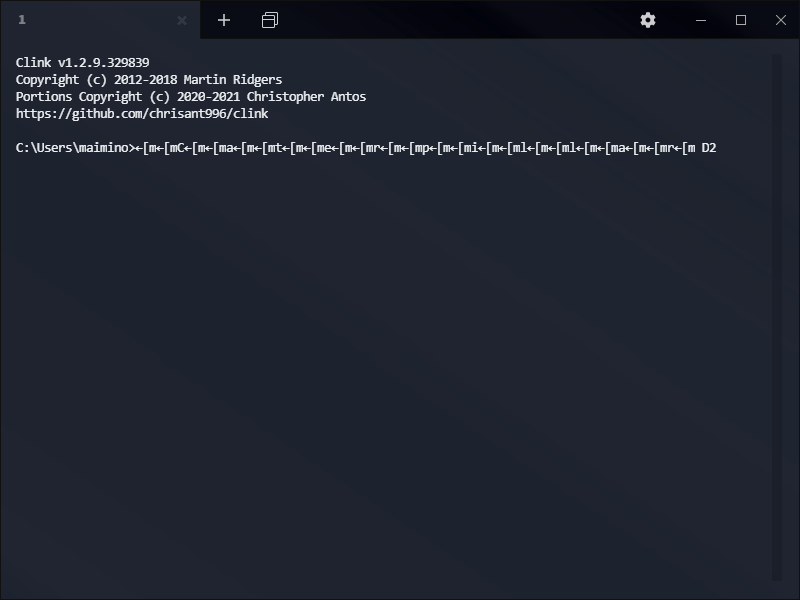Click the Clink v1.2.9.329839 version line
Screen dimensions: 800x600
[83, 63]
